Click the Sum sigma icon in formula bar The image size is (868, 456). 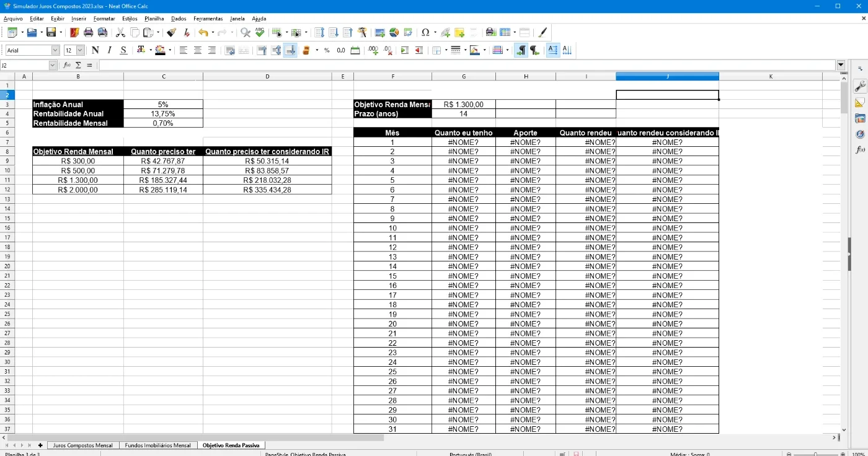pos(78,65)
